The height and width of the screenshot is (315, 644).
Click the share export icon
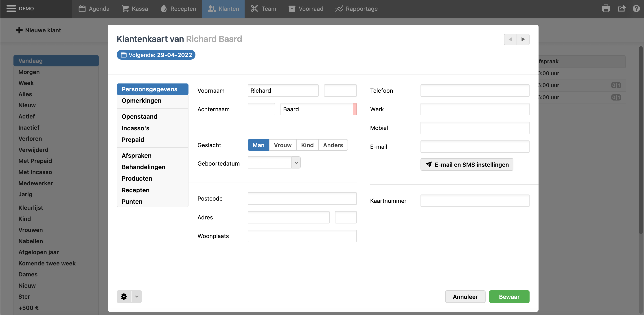pyautogui.click(x=622, y=9)
